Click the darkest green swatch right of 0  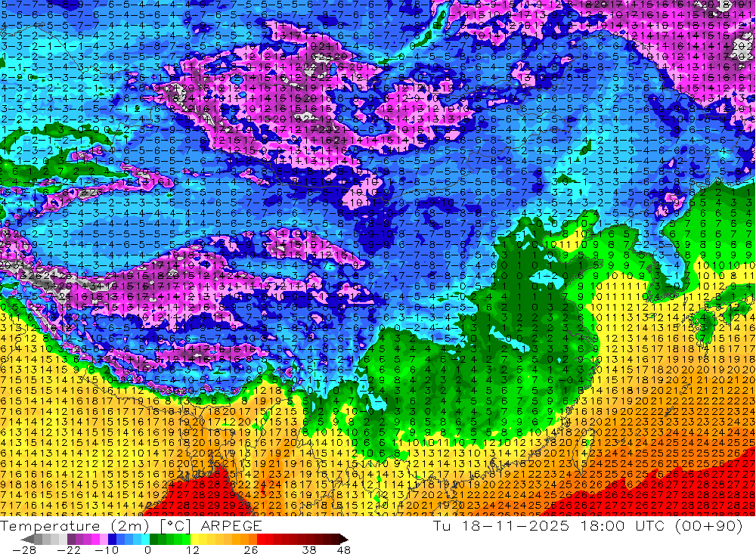click(153, 539)
